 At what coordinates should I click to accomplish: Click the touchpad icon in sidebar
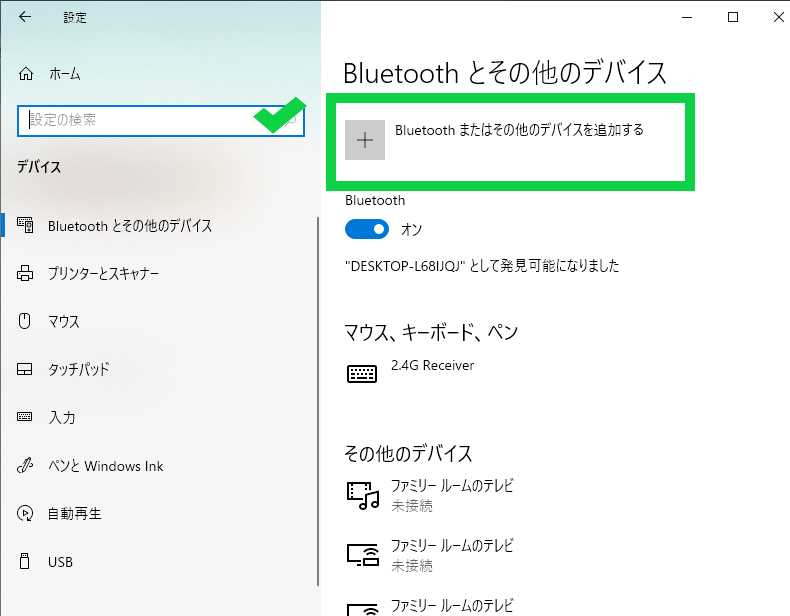coord(25,369)
